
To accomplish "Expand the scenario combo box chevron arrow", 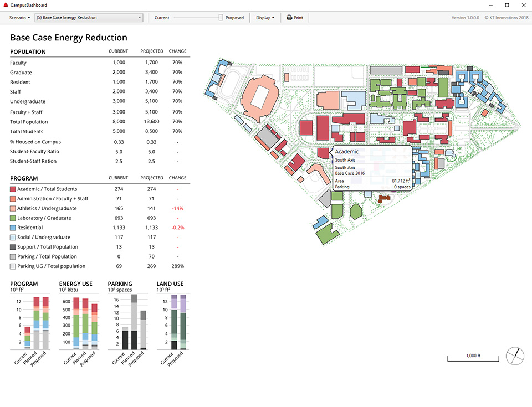I will pos(139,17).
